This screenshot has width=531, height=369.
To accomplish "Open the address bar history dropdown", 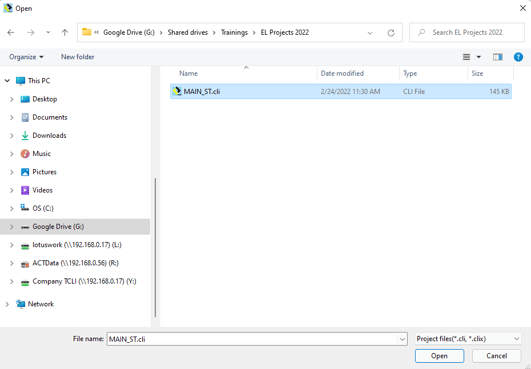I will click(x=370, y=33).
